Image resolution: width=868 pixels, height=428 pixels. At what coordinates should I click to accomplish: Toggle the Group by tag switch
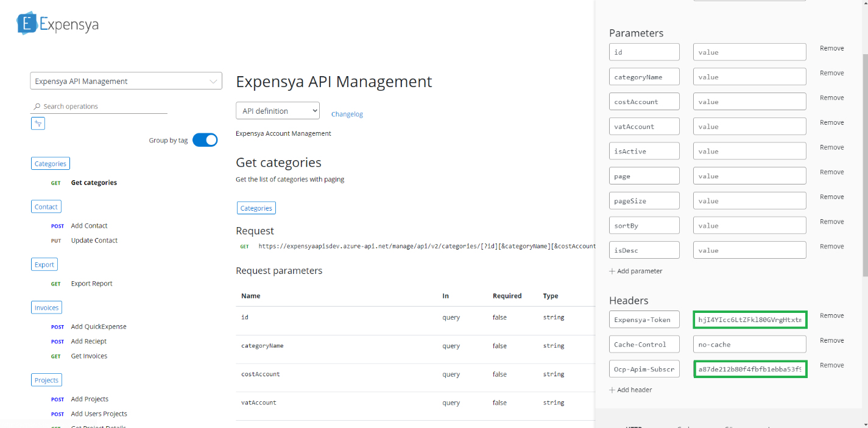click(205, 140)
